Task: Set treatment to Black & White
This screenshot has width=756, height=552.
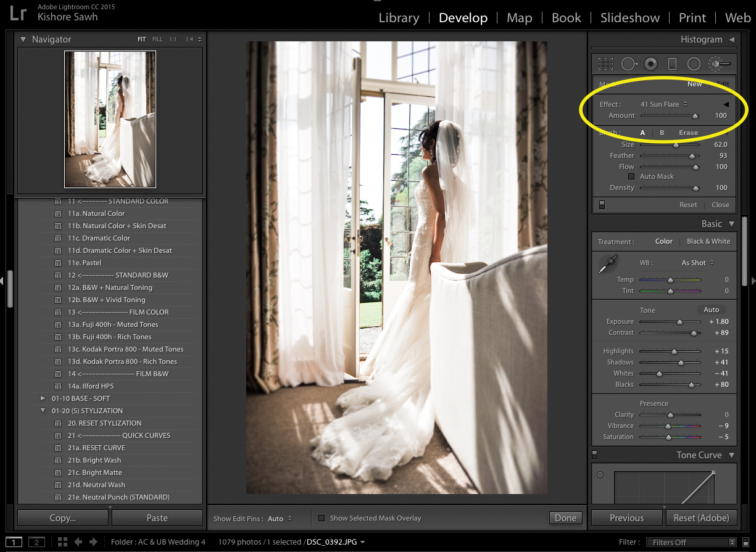Action: 708,241
